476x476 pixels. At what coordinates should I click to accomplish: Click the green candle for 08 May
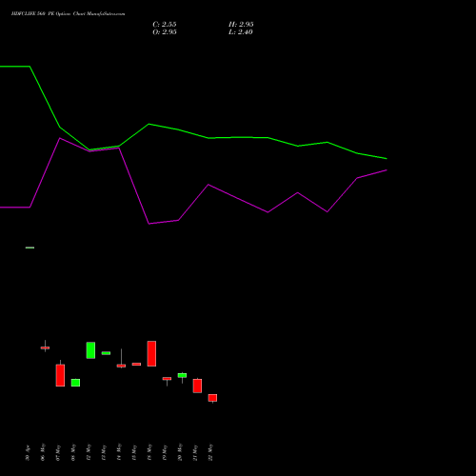(75, 383)
